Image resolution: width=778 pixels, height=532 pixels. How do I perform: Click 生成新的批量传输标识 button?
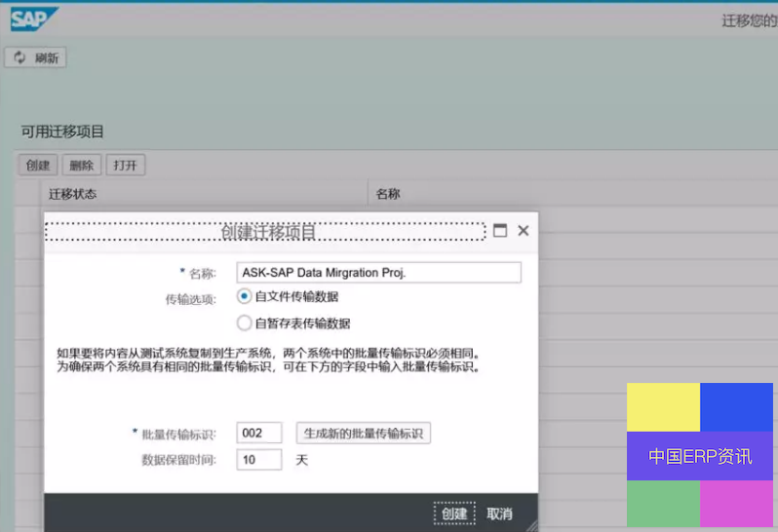[x=364, y=434]
